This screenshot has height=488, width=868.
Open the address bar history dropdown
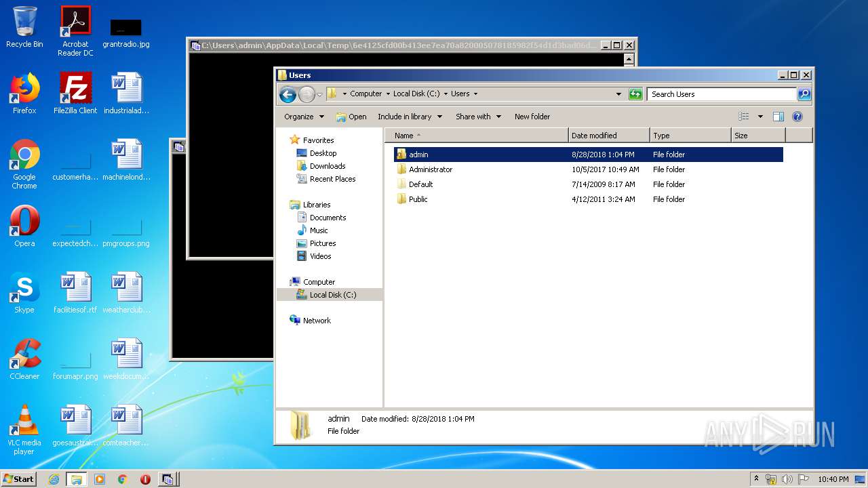(x=618, y=94)
